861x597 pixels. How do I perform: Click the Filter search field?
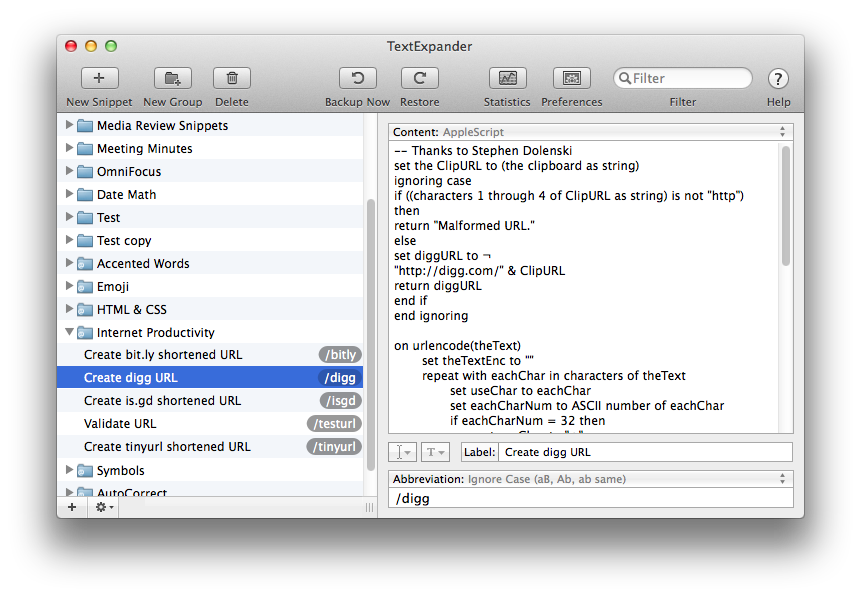683,78
